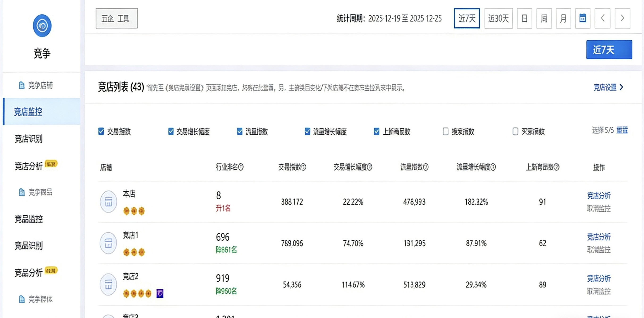
Task: Click the next period arrow
Action: (622, 18)
